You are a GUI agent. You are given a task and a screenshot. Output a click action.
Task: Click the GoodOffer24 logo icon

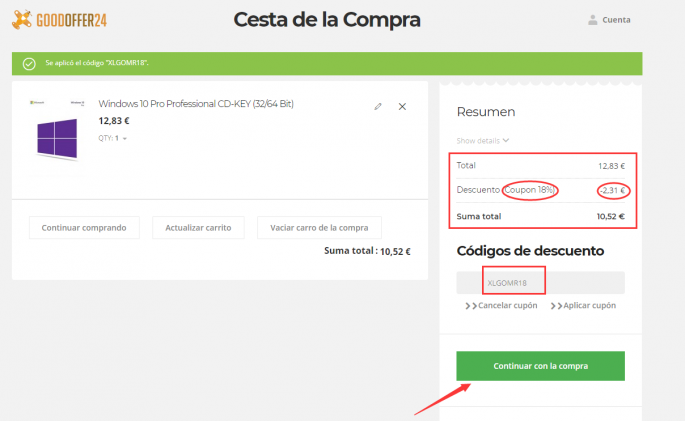coord(22,20)
